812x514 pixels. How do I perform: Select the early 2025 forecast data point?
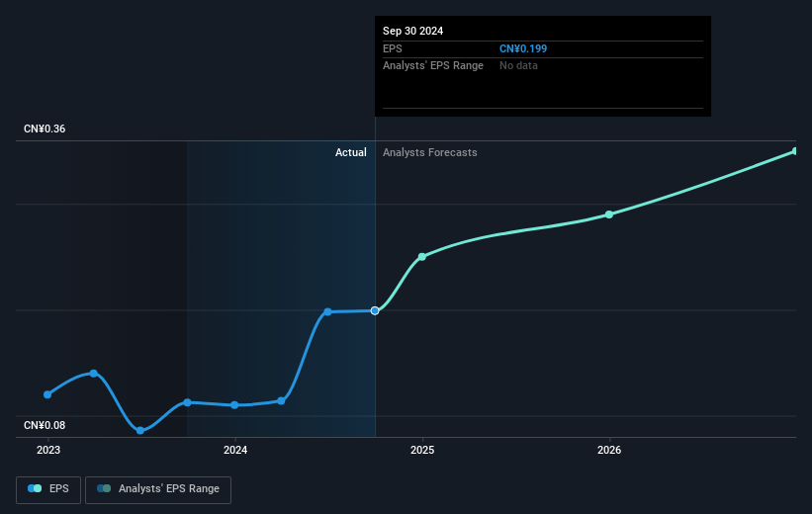422,257
